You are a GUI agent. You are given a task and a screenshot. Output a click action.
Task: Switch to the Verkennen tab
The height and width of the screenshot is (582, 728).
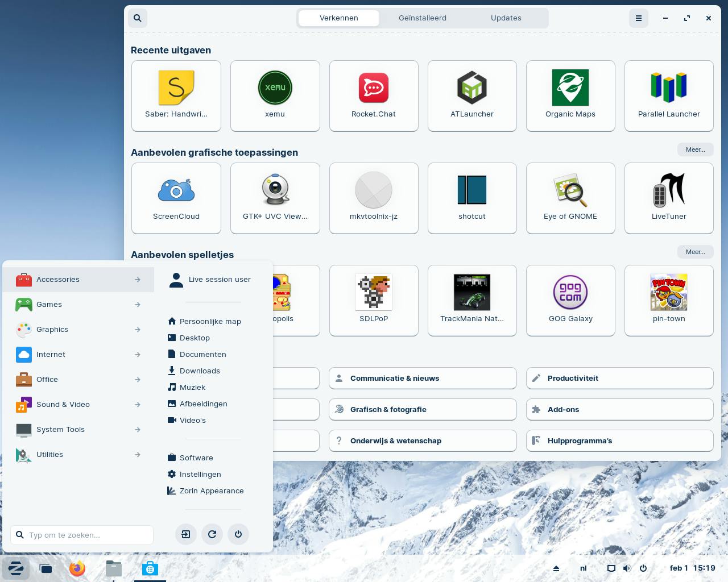339,18
